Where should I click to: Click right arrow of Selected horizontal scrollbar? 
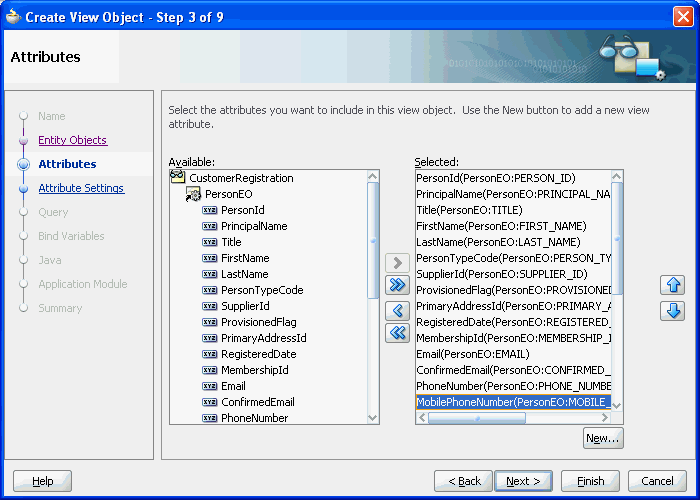pyautogui.click(x=605, y=418)
